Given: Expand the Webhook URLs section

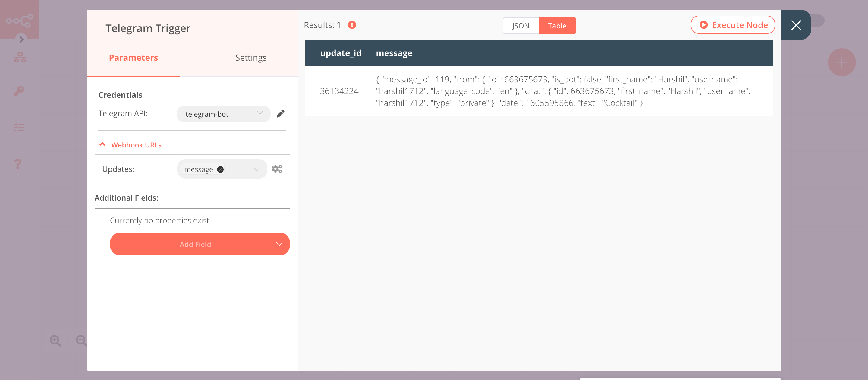Looking at the screenshot, I should tap(136, 144).
